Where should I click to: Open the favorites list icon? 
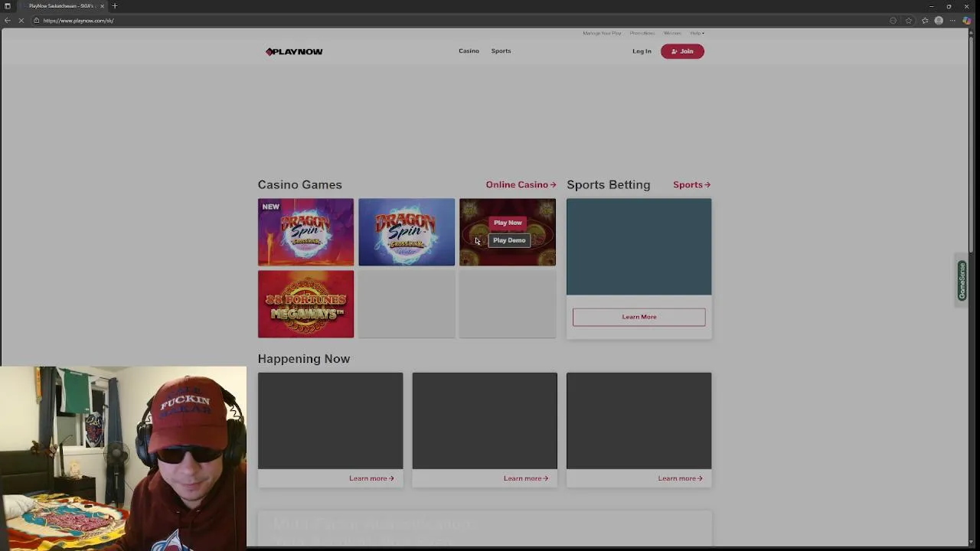point(925,21)
